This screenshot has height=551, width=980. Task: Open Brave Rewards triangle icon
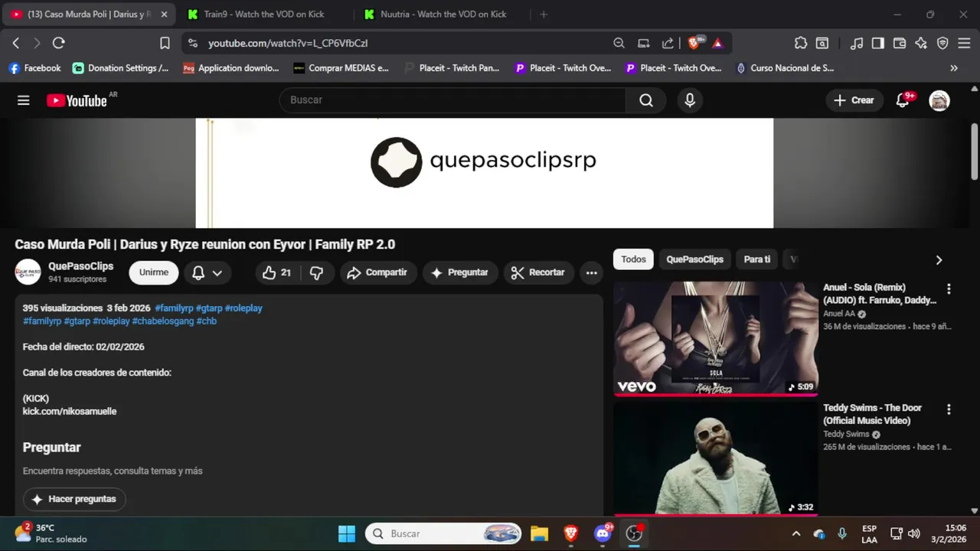717,43
